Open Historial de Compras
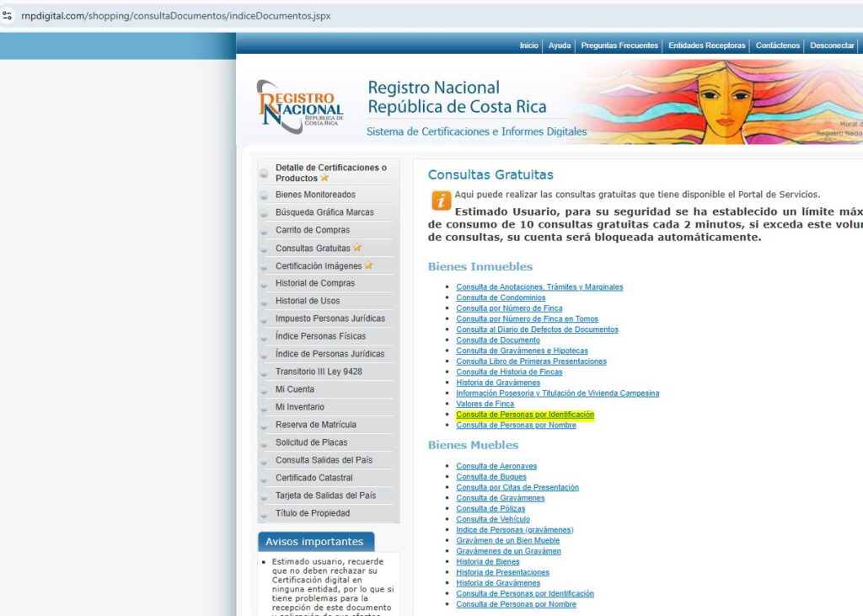Image resolution: width=863 pixels, height=616 pixels. (315, 283)
